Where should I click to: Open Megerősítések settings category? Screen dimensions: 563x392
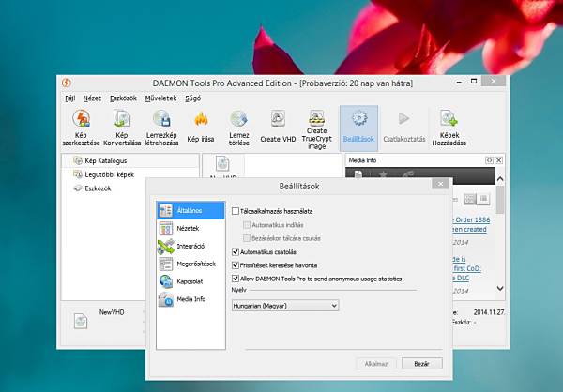tap(190, 264)
